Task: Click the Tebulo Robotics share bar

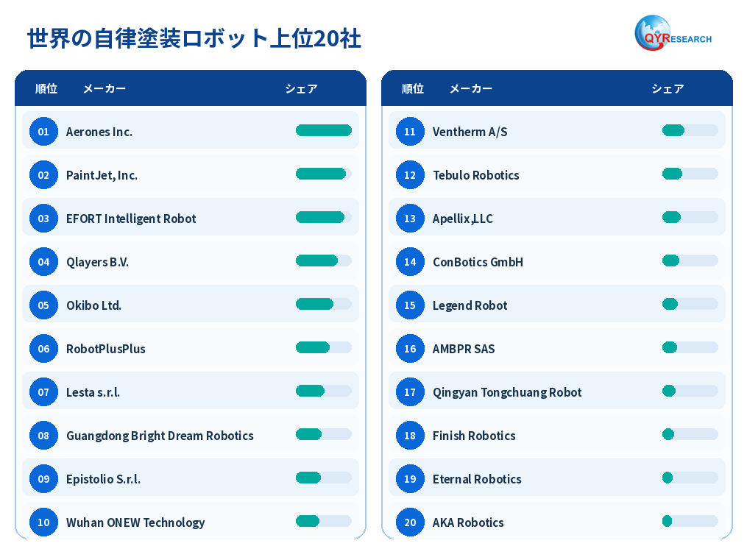Action: pos(690,174)
